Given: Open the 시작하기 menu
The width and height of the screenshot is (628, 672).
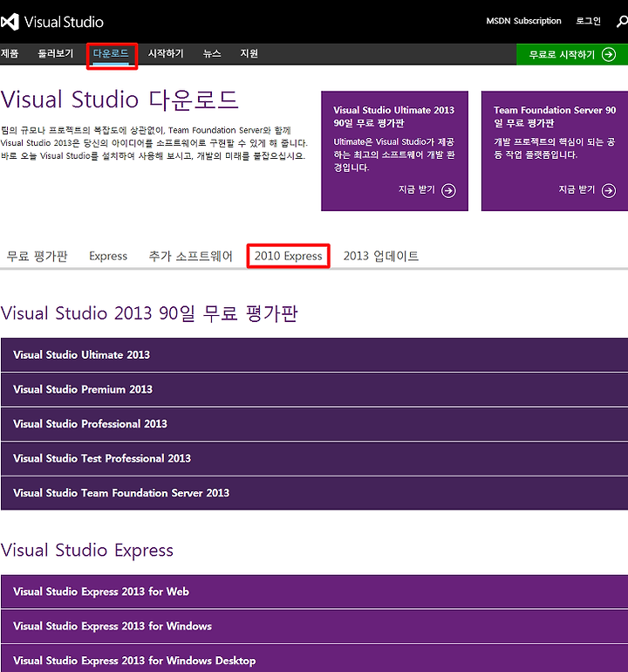Looking at the screenshot, I should pos(166,53).
